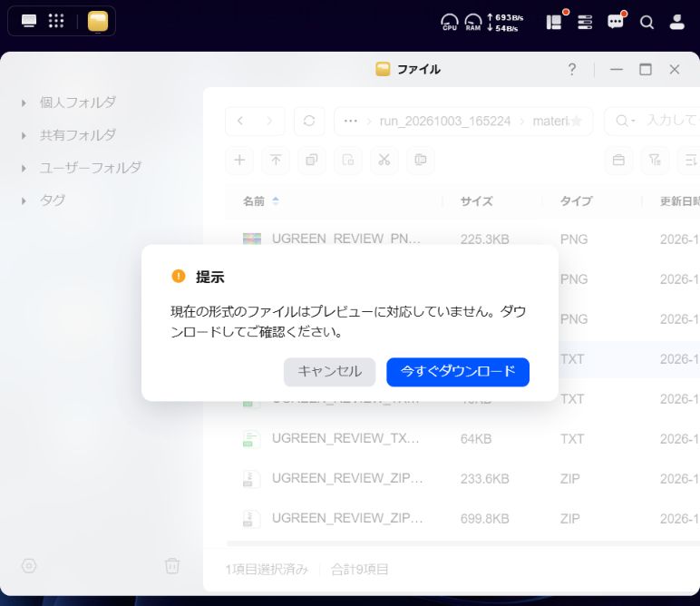Click the copy icon in toolbar
700x606 pixels.
[x=312, y=160]
